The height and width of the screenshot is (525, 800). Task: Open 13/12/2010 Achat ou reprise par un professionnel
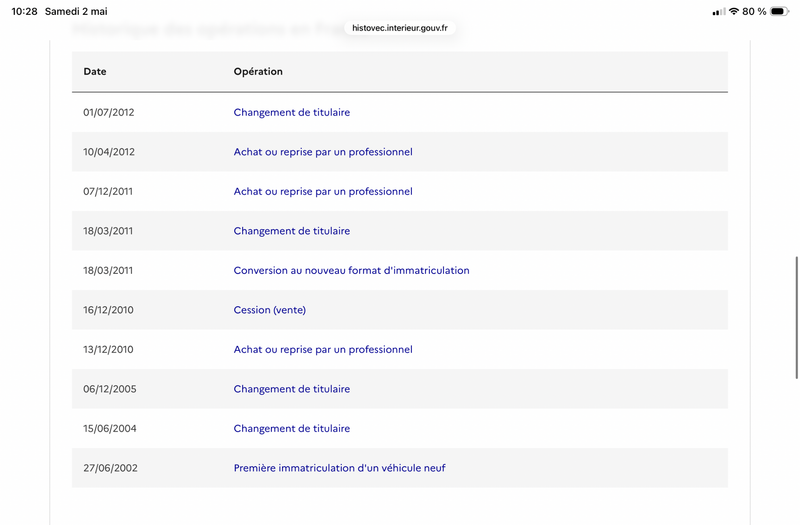pos(323,349)
